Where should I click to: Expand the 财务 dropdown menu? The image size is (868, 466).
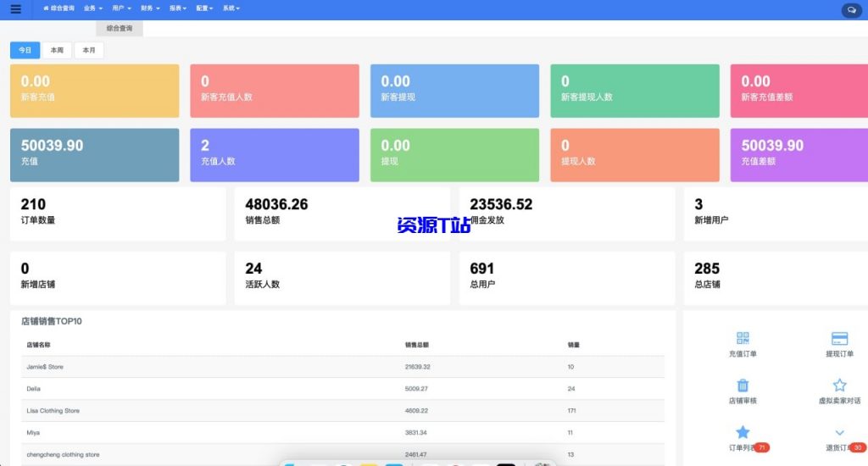150,8
